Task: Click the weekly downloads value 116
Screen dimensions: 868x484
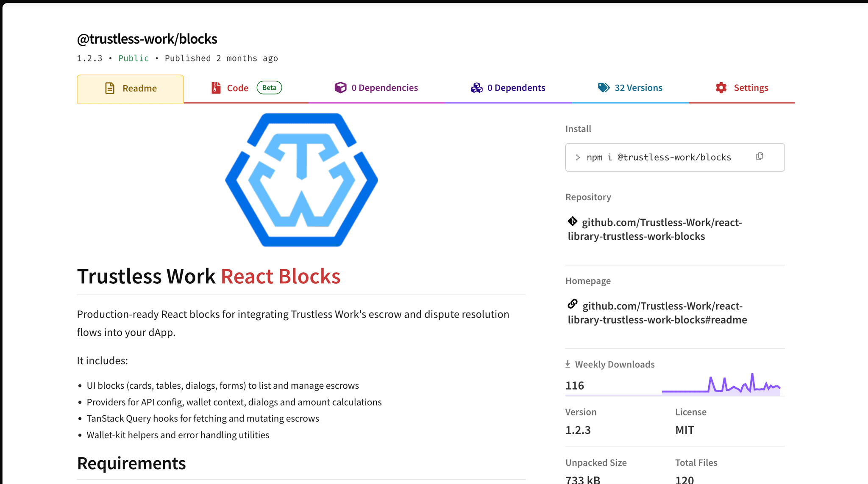Action: coord(575,386)
